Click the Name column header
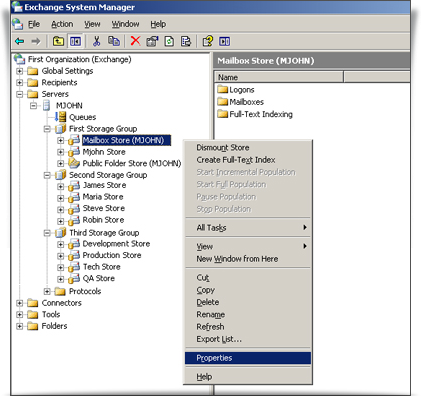 click(279, 77)
